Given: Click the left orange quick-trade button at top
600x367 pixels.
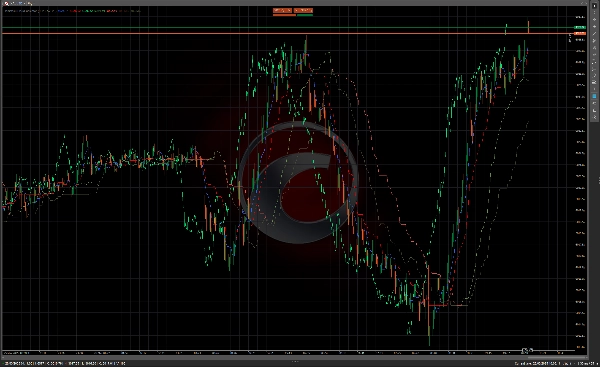Looking at the screenshot, I should point(282,10).
